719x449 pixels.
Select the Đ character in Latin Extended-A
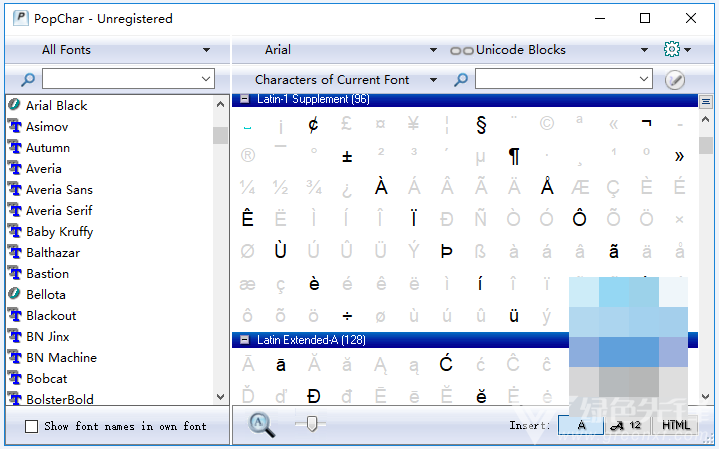click(x=314, y=396)
